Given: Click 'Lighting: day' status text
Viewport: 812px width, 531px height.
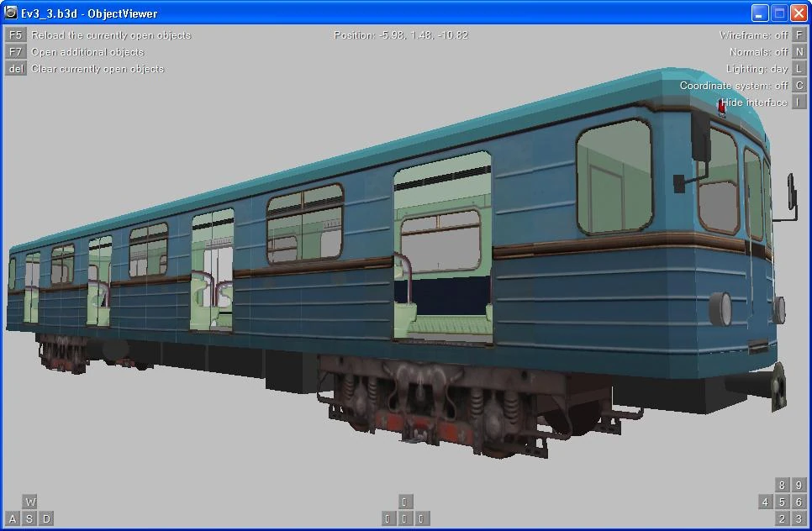Looking at the screenshot, I should (x=757, y=69).
